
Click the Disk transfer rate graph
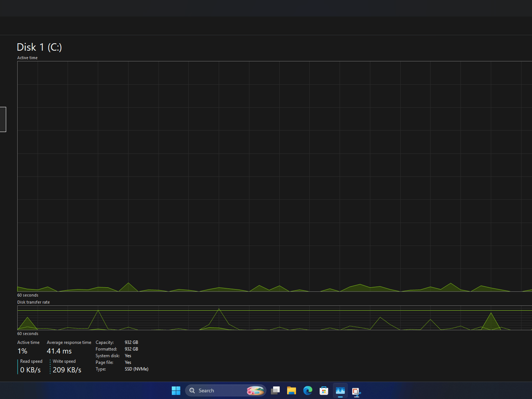(275, 318)
